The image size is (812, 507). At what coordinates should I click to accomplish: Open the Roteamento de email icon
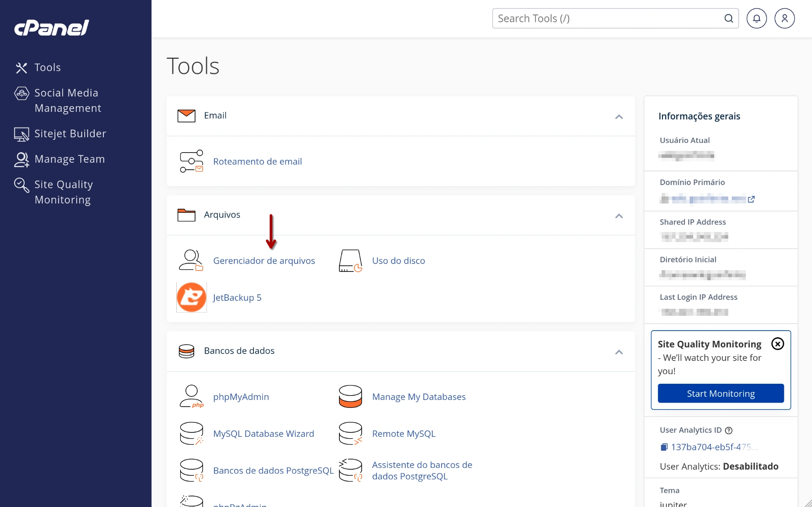[191, 161]
